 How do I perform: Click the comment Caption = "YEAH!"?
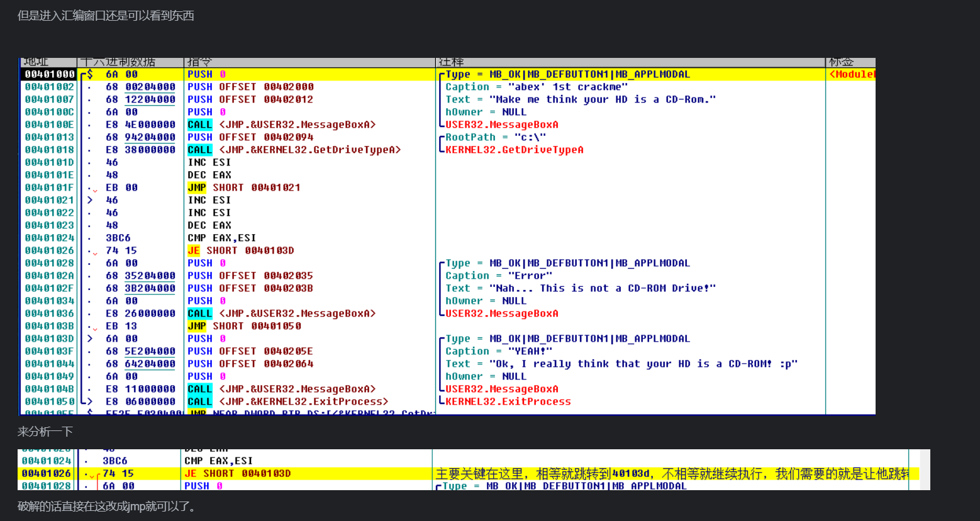pos(499,351)
